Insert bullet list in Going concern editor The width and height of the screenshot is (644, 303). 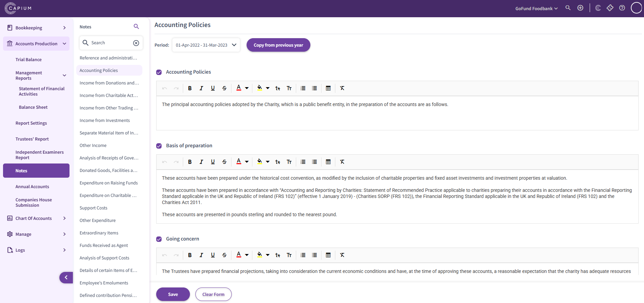click(x=314, y=255)
